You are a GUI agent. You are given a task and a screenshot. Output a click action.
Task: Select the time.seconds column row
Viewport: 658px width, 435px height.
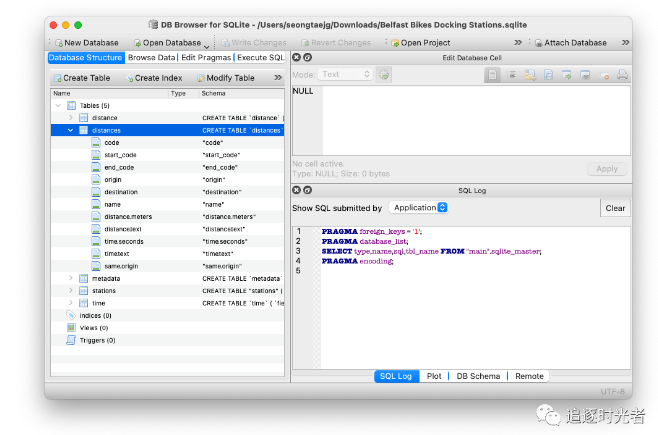pyautogui.click(x=167, y=241)
